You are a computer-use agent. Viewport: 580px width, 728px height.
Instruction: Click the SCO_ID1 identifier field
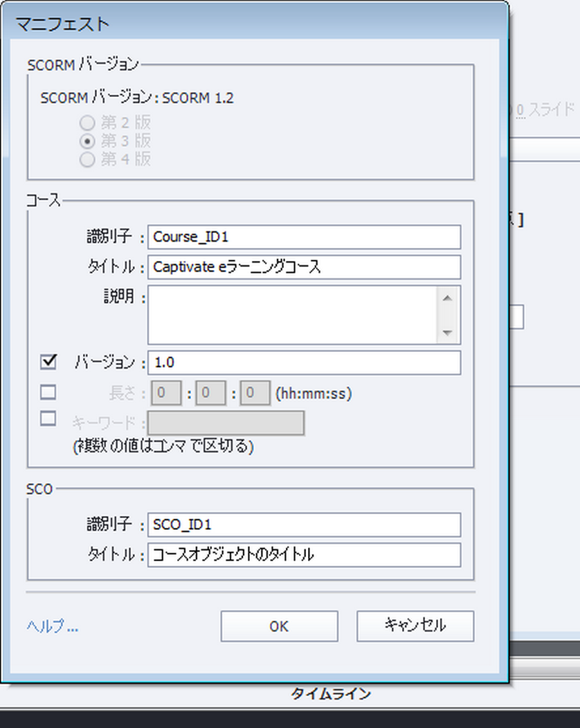305,525
